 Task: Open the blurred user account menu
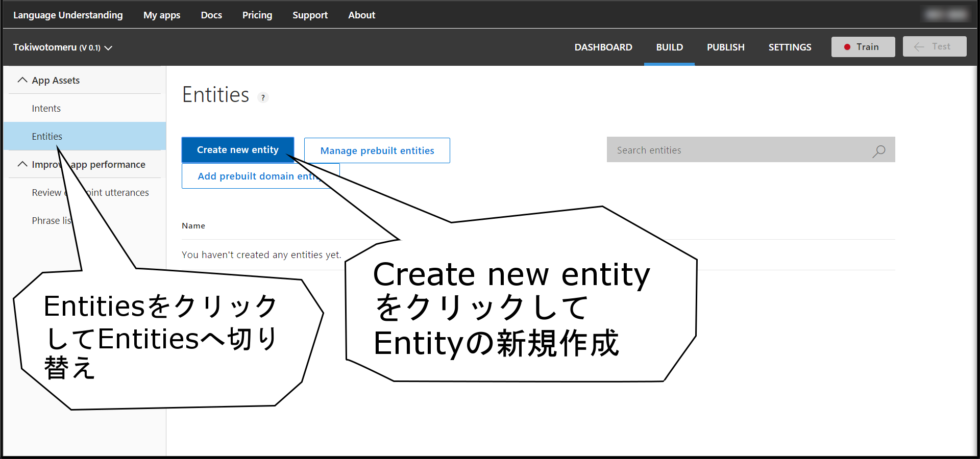(x=946, y=14)
